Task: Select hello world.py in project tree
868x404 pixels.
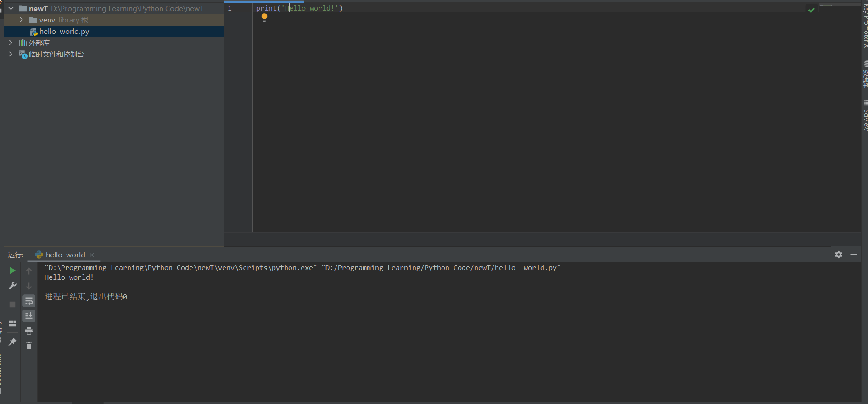Action: click(114, 31)
